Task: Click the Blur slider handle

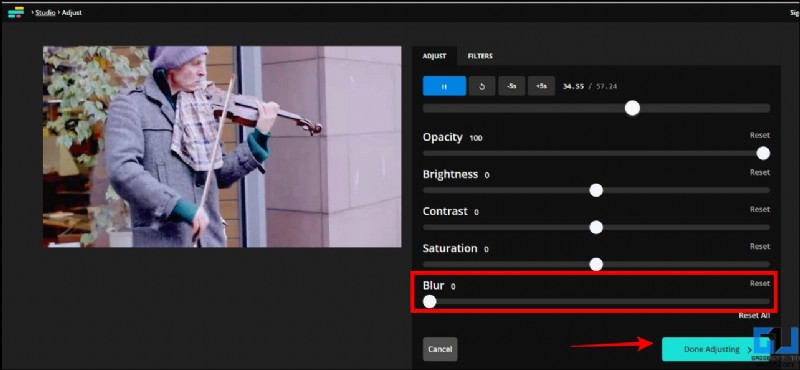Action: 430,302
